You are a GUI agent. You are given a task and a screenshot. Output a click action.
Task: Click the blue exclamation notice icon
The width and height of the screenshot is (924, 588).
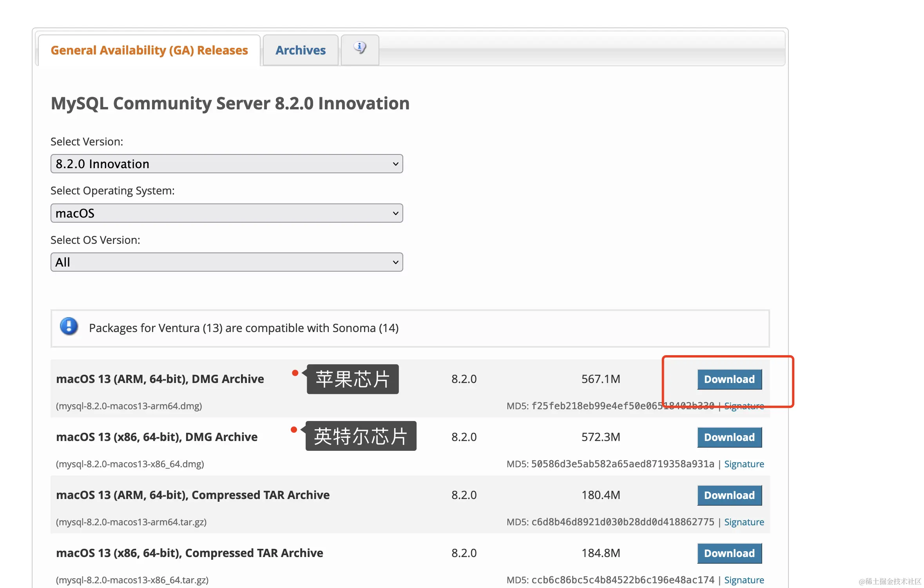pos(69,327)
